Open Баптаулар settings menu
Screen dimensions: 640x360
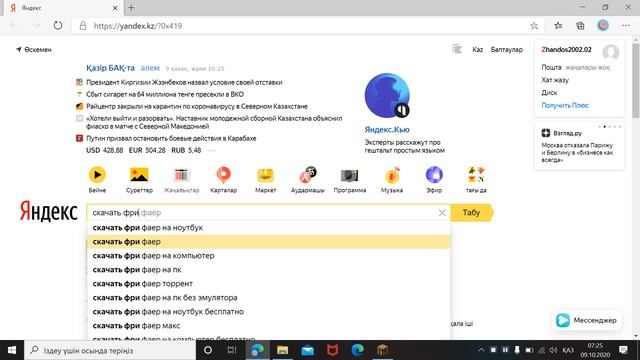[x=507, y=50]
